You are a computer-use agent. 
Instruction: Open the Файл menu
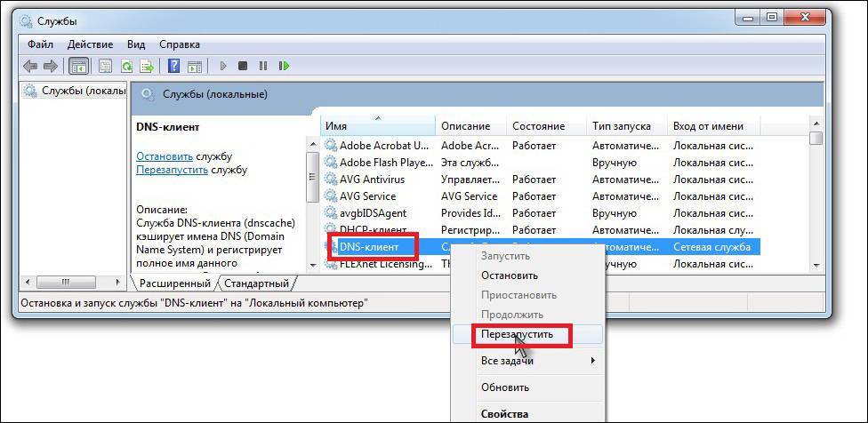(40, 44)
